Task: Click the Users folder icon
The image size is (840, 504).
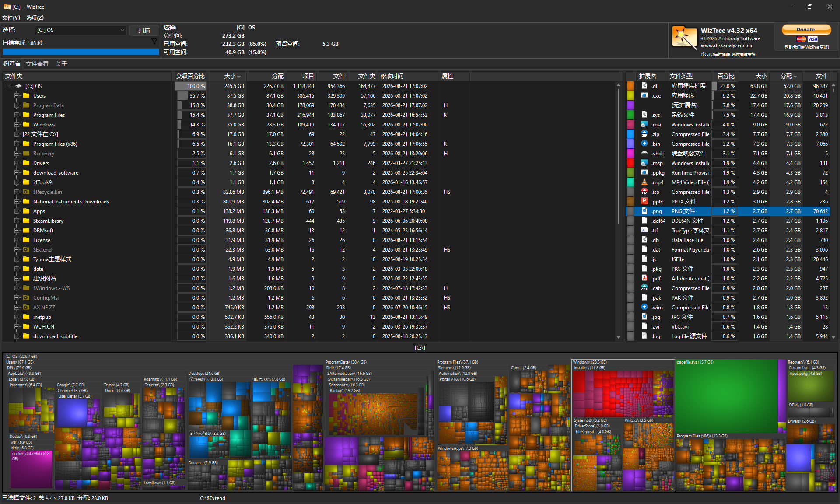Action: tap(26, 95)
